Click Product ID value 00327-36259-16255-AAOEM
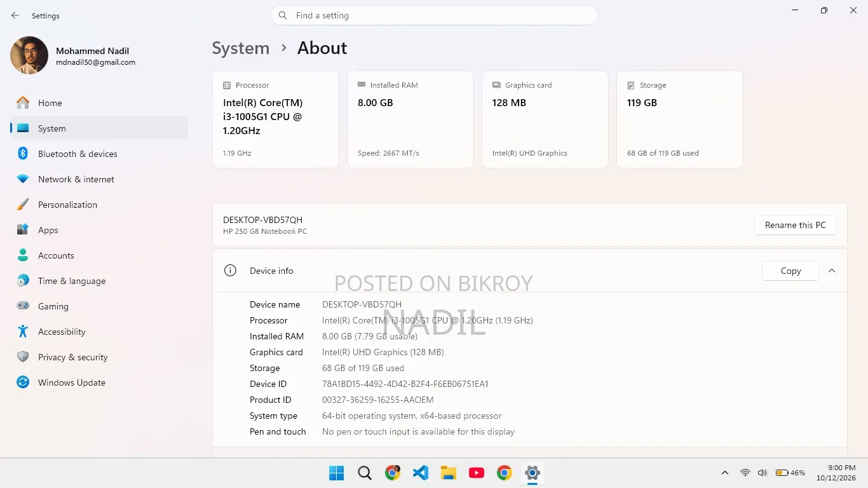 (x=378, y=400)
